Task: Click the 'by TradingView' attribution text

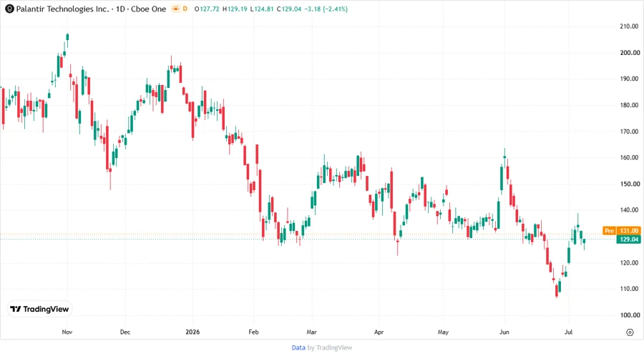Action: 330,347
